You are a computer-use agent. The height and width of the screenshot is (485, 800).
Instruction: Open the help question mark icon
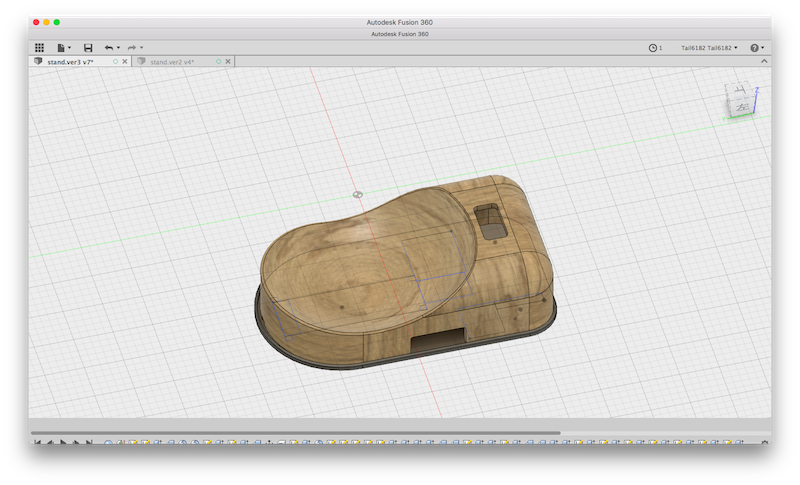coord(754,47)
